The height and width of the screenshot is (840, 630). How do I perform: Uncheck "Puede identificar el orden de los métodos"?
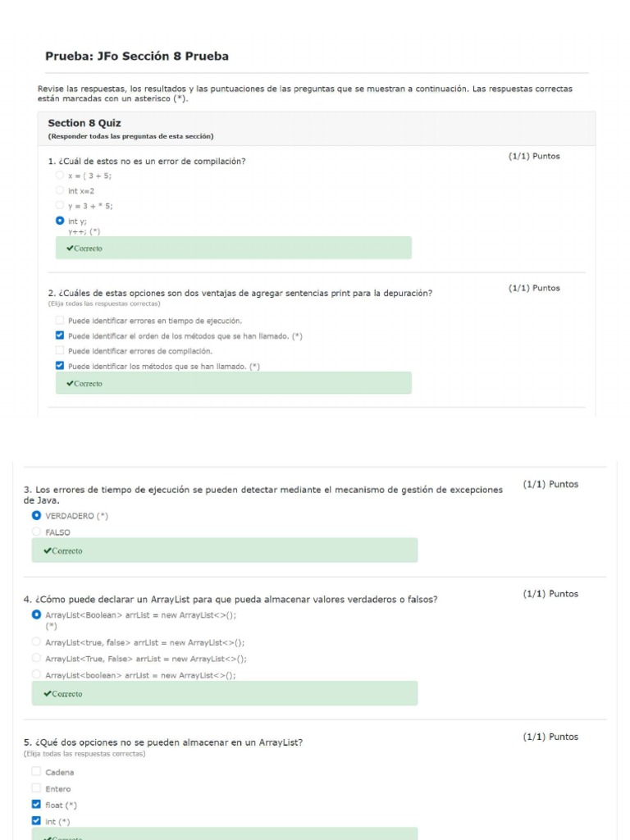60,336
